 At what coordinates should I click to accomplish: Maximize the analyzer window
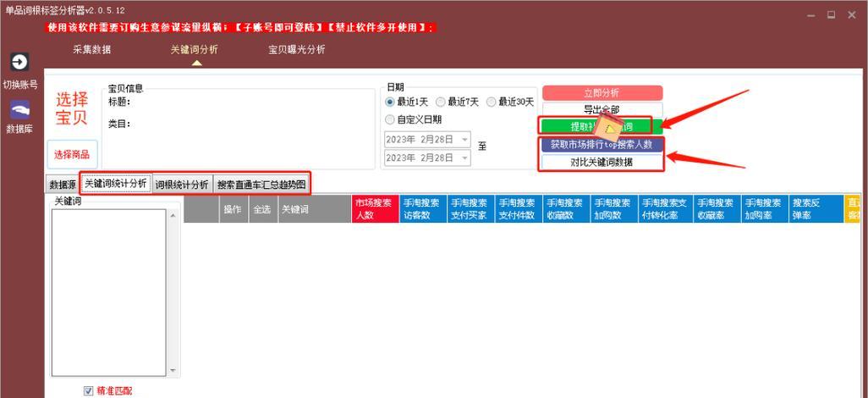coord(831,15)
